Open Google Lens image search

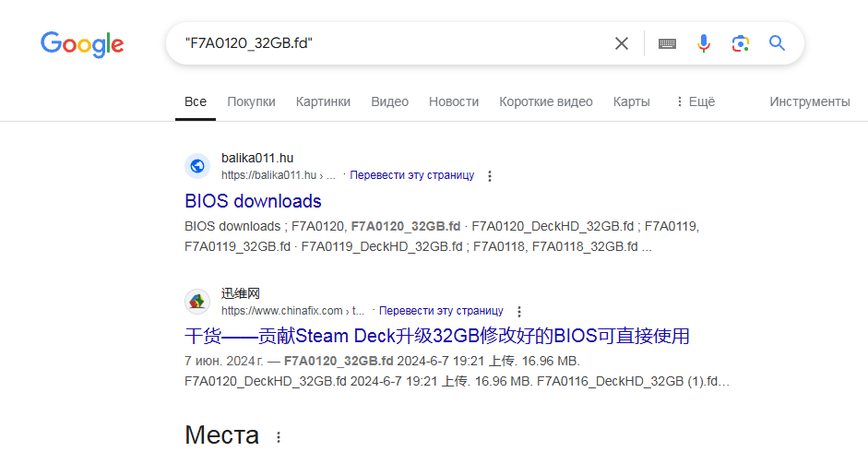740,43
